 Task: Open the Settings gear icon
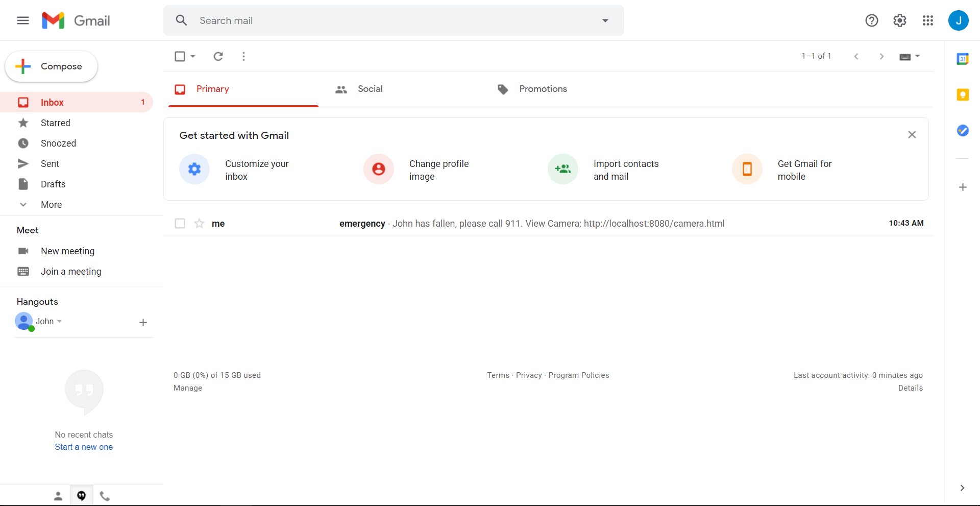tap(900, 20)
